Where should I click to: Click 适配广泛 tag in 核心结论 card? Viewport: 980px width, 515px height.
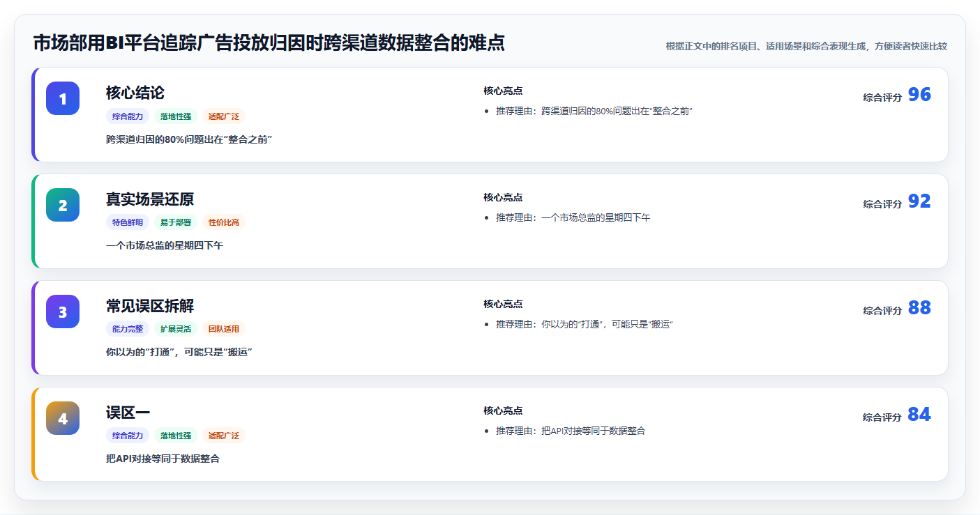point(224,116)
